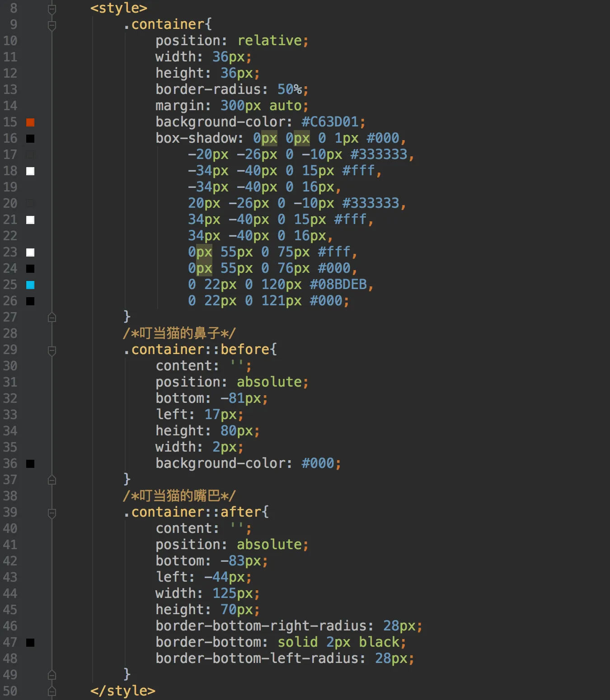
Task: Open the orange #C63D01 gutter swatch on line 15
Action: [x=30, y=122]
